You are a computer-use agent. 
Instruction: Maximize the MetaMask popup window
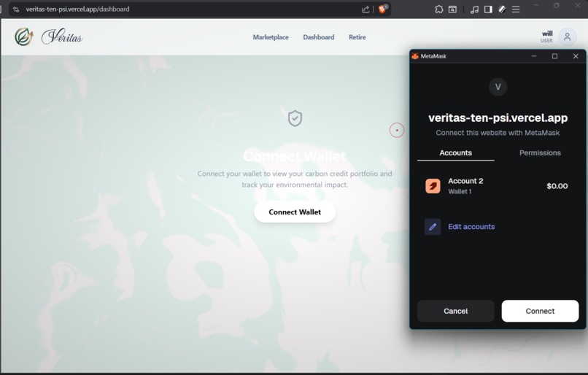coord(554,56)
